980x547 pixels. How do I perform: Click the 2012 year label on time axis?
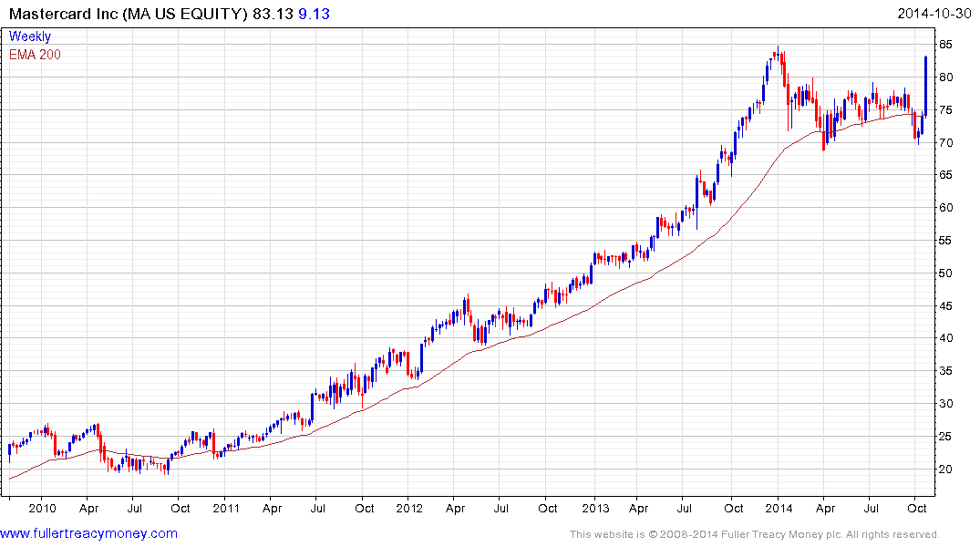pos(408,508)
